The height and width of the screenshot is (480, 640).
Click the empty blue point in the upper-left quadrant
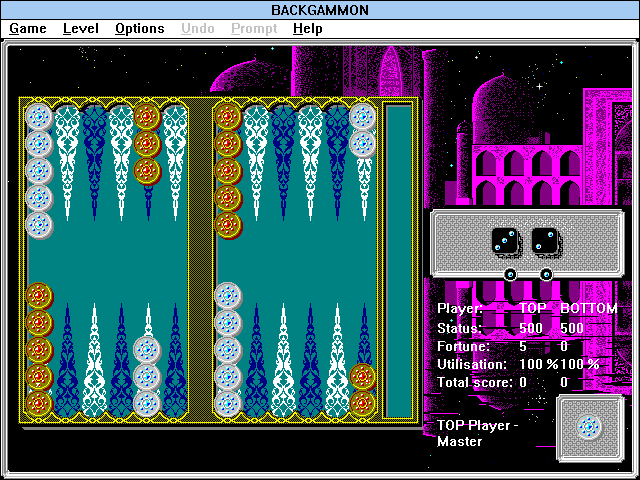point(94,163)
